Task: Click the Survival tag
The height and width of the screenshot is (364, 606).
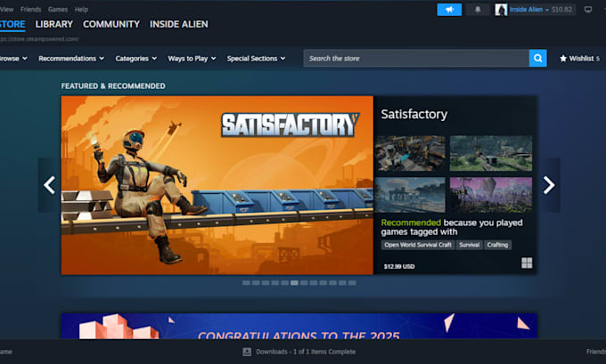Action: click(x=469, y=245)
